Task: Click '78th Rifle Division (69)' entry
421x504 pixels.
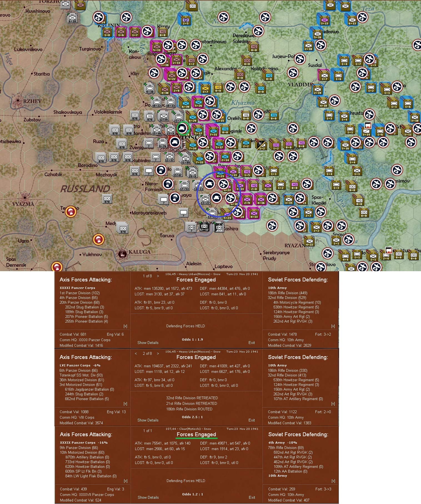Action: pyautogui.click(x=286, y=448)
